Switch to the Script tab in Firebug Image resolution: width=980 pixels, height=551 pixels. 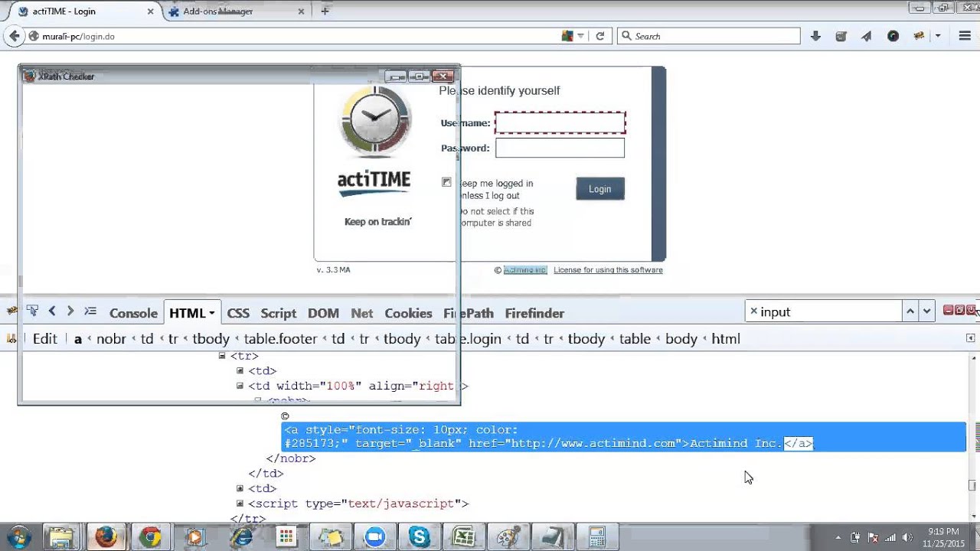click(279, 313)
